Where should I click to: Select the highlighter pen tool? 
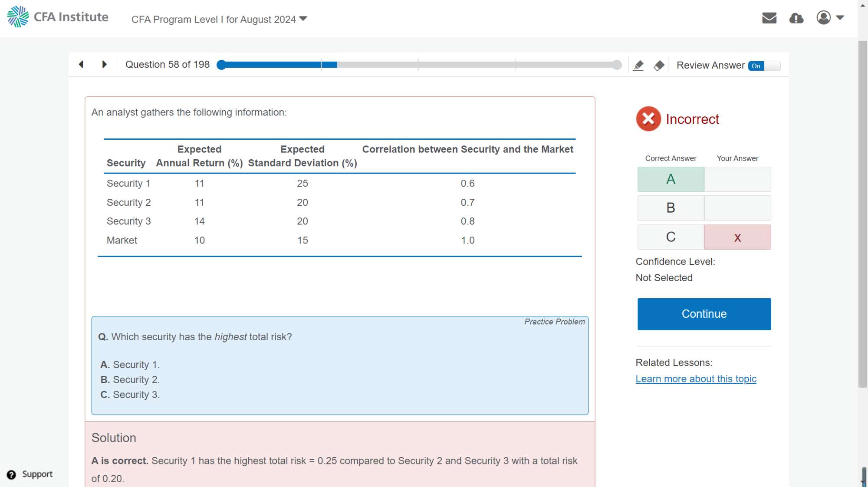click(x=638, y=66)
